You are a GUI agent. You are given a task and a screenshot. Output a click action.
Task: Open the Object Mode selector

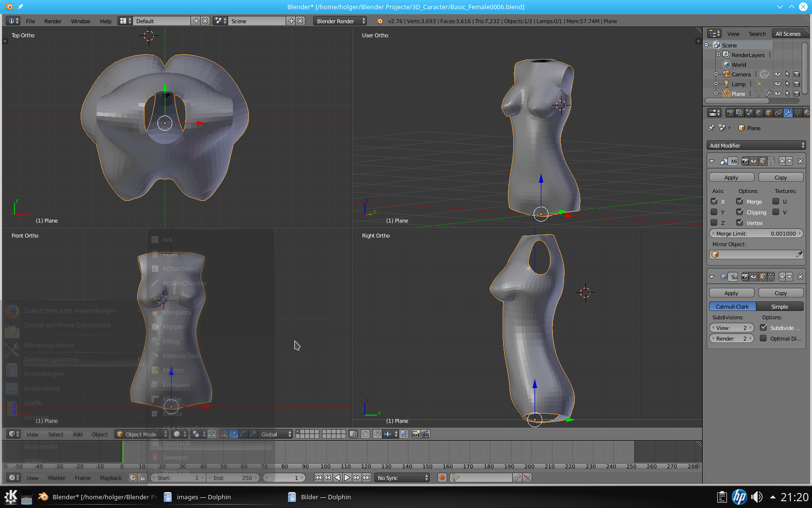141,434
